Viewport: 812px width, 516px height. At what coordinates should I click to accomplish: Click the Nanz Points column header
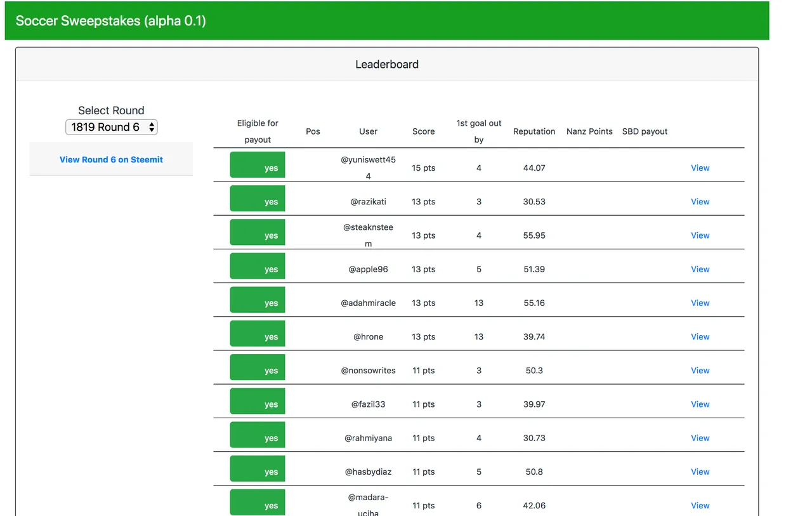pyautogui.click(x=589, y=131)
